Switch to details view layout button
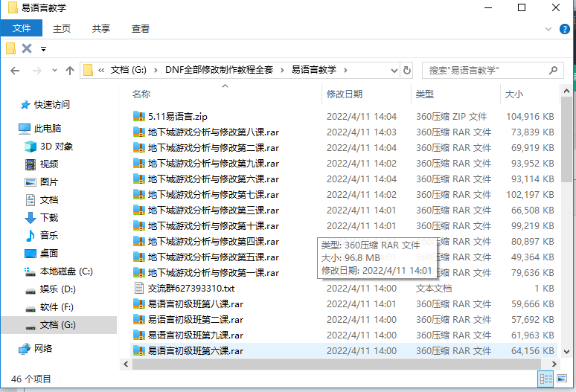576x392 pixels. [545, 379]
